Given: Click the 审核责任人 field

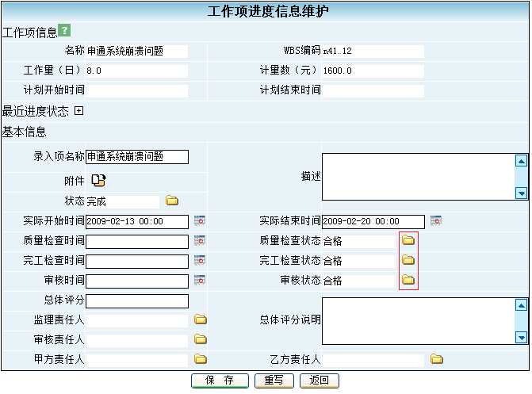Looking at the screenshot, I should coord(137,340).
